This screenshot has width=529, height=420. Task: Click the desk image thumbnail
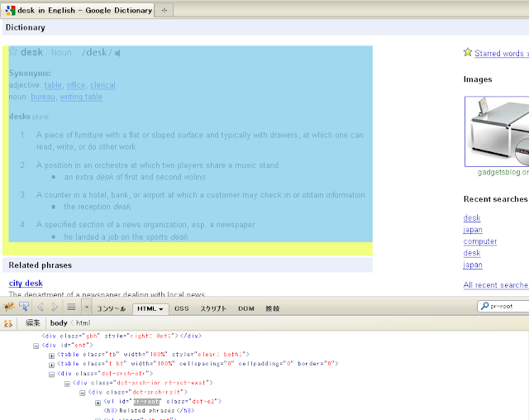click(497, 131)
